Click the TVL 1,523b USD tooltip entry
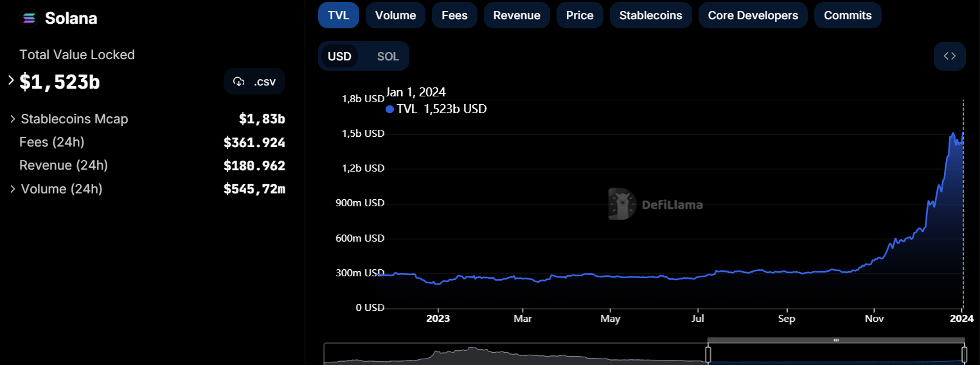 [436, 109]
